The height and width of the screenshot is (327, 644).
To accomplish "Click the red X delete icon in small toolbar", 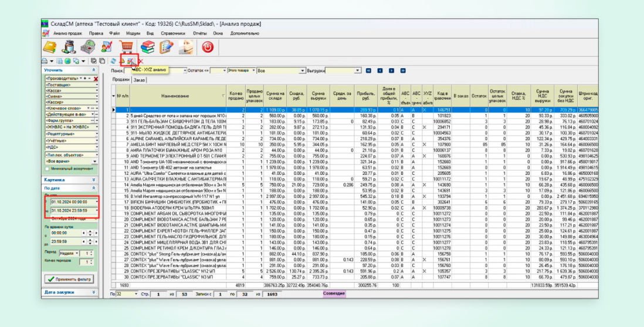I will click(x=141, y=61).
